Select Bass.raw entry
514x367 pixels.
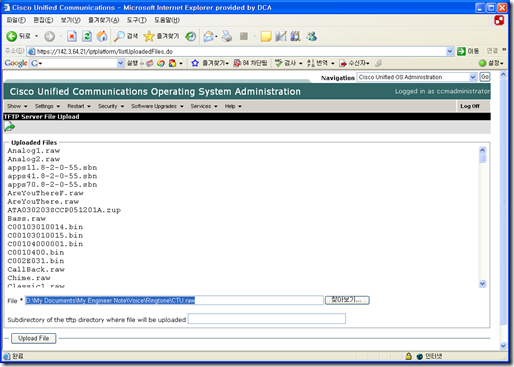click(x=27, y=219)
